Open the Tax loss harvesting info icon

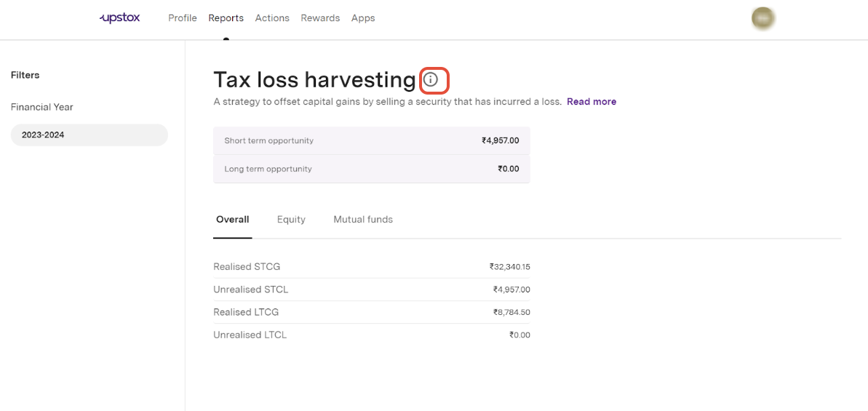tap(431, 79)
